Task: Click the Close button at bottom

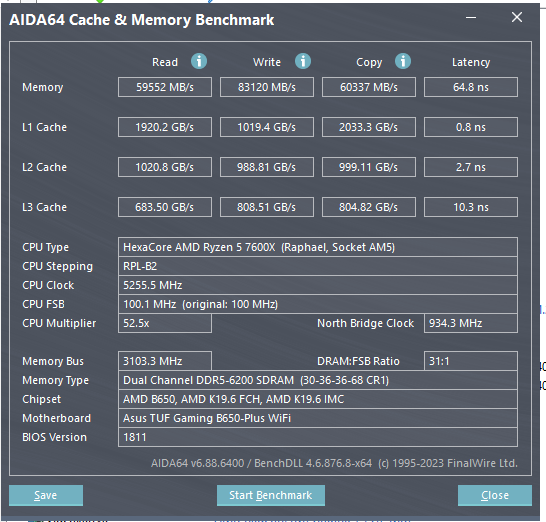Action: 495,495
